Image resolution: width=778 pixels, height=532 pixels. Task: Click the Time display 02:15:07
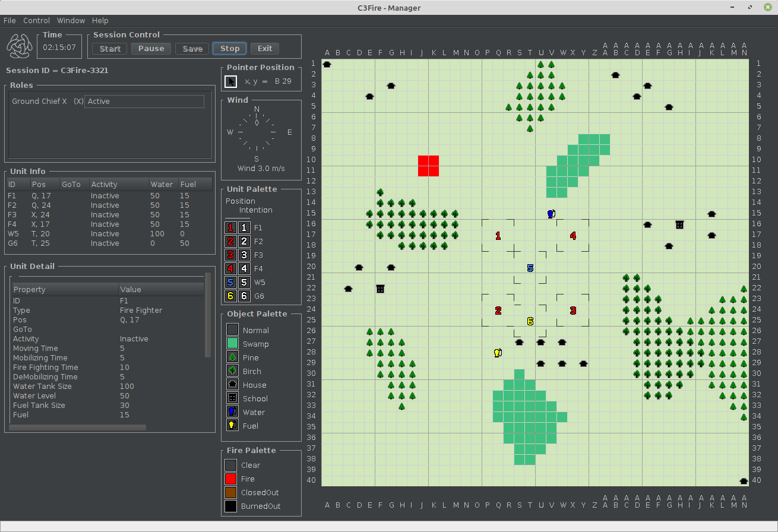(59, 47)
